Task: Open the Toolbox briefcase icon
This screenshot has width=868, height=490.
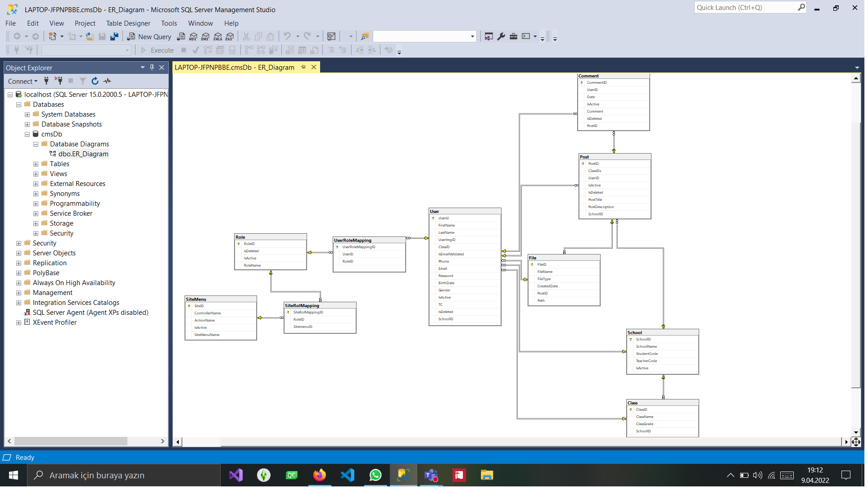Action: [x=513, y=36]
